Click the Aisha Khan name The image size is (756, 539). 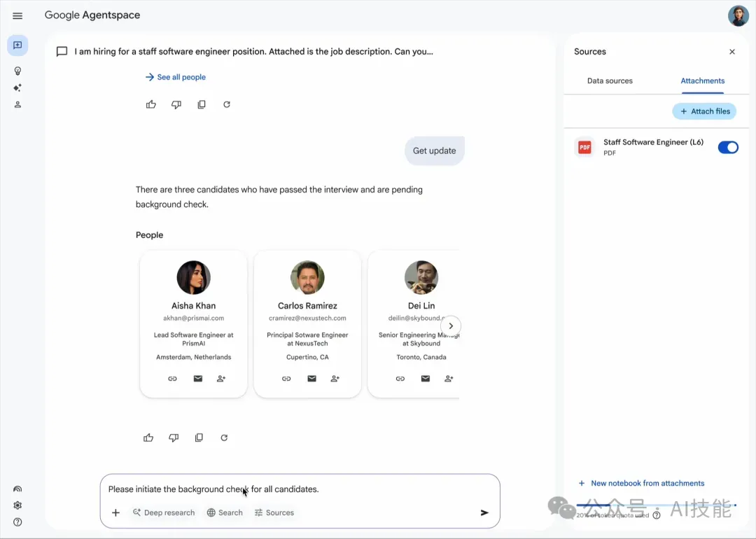(193, 306)
